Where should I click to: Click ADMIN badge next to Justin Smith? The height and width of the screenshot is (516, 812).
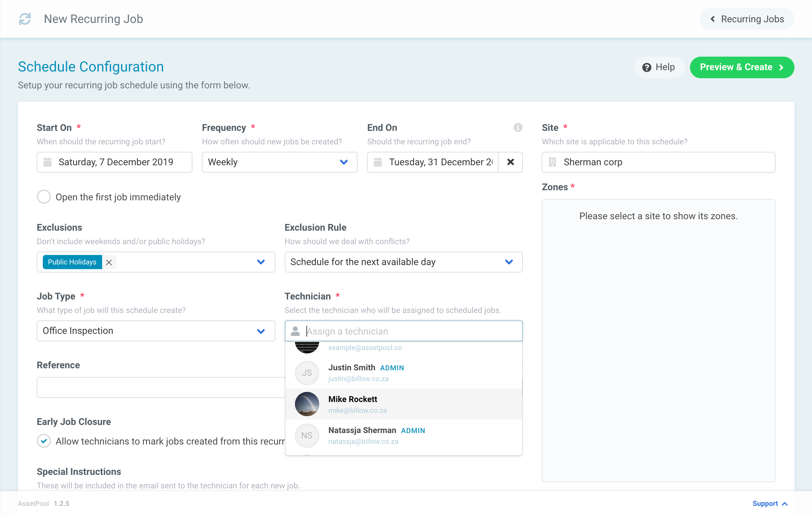pyautogui.click(x=392, y=368)
